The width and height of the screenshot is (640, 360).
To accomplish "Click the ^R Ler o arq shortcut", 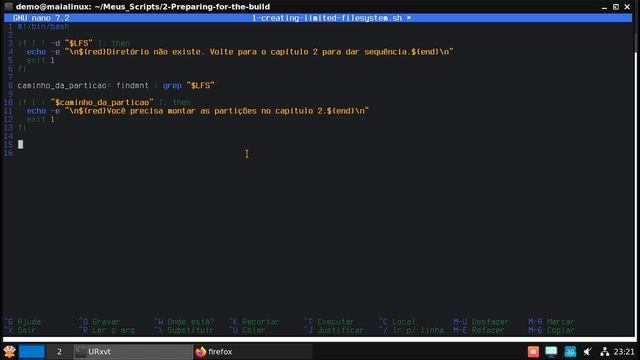I will click(x=106, y=330).
